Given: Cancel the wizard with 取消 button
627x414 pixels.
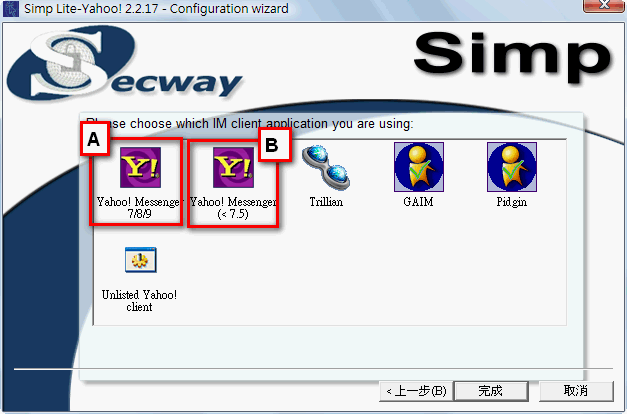Looking at the screenshot, I should pos(576,391).
